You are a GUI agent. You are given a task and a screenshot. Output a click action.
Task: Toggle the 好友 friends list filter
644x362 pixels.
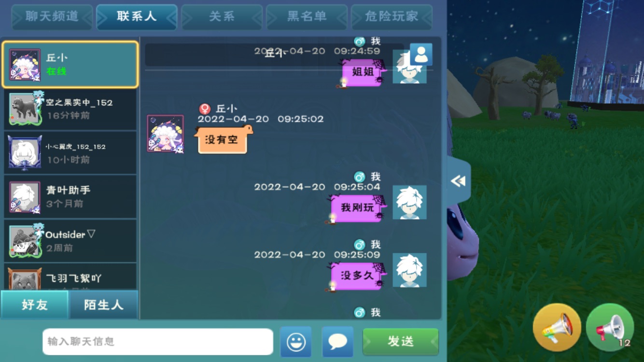click(35, 305)
